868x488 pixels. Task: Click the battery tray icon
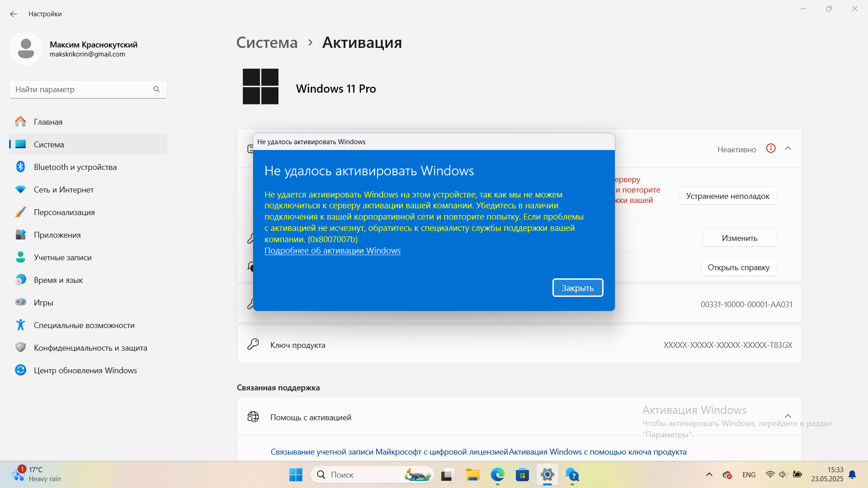click(x=797, y=474)
